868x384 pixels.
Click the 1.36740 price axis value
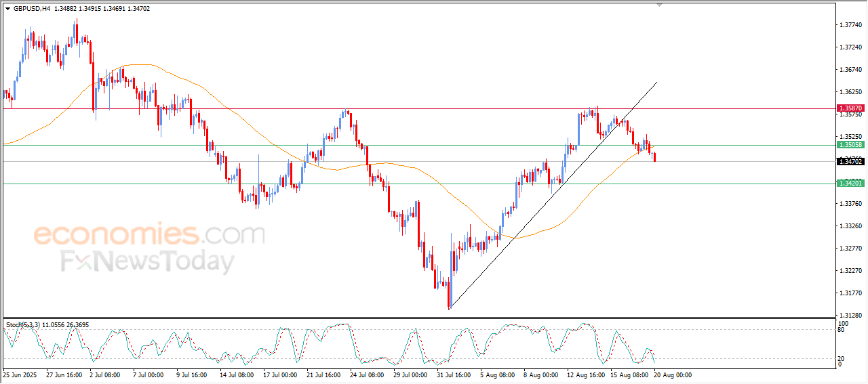850,70
